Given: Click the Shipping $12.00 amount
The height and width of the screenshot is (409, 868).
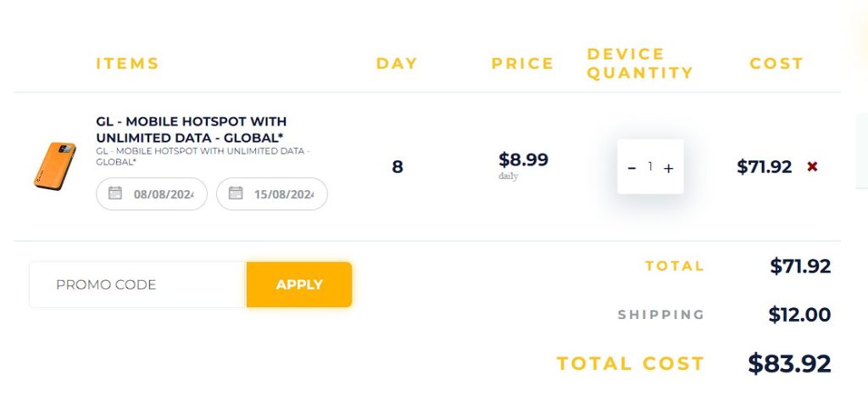Looking at the screenshot, I should [799, 315].
